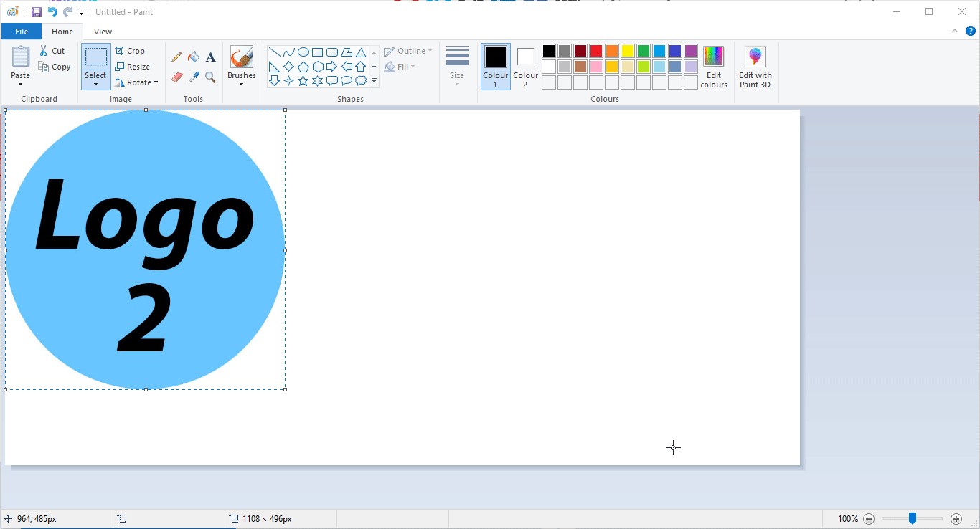Expand the Paste options arrow
The height and width of the screenshot is (529, 980).
[21, 84]
